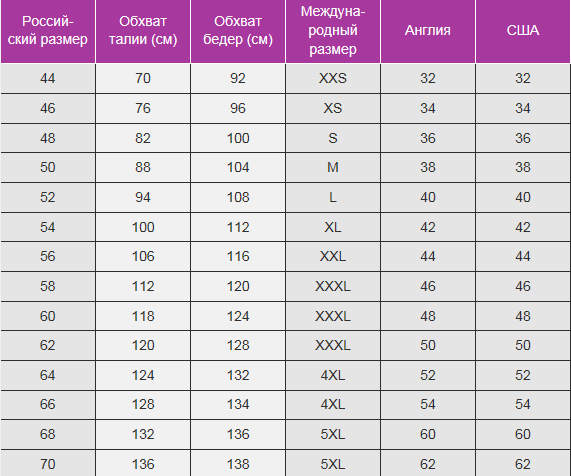This screenshot has width=571, height=476.
Task: Click the Обхват талии (см) header
Action: (x=143, y=31)
